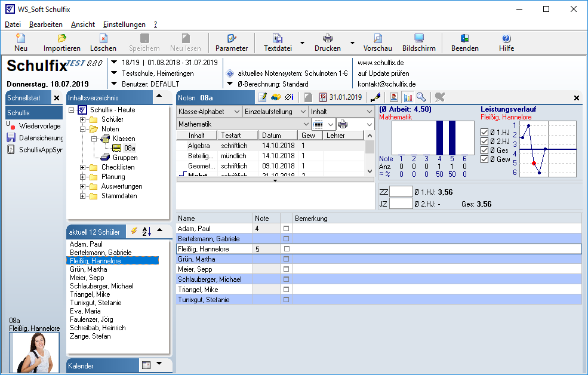Image resolution: width=588 pixels, height=375 pixels.
Task: Open the Klasse-Alphabet sort dropdown
Action: pyautogui.click(x=209, y=112)
